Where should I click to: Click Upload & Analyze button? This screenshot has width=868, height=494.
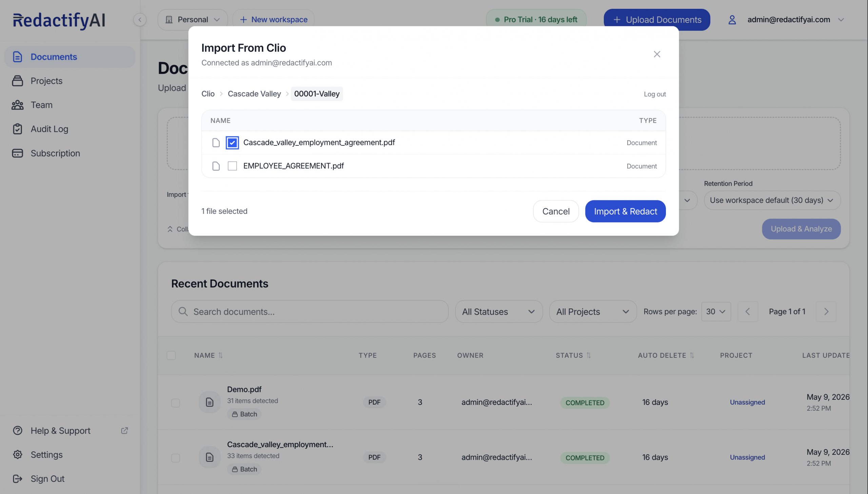coord(801,229)
